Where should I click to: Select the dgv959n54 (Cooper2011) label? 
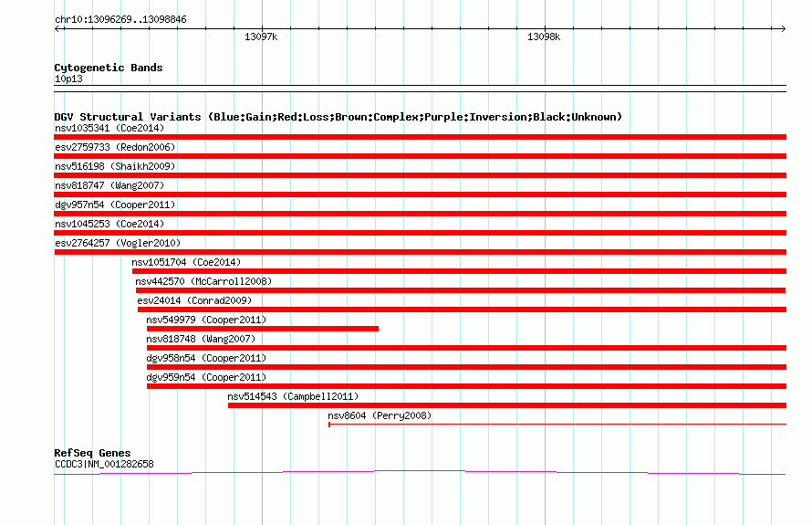tap(206, 377)
